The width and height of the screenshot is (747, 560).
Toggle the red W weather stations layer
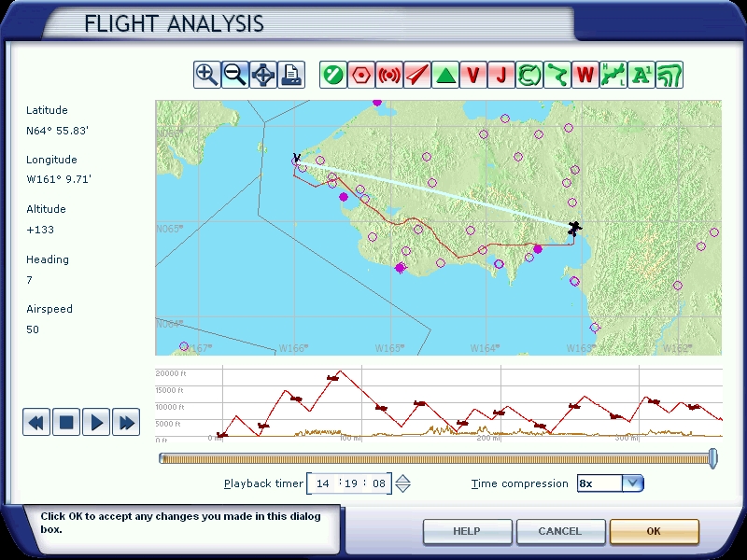pyautogui.click(x=585, y=75)
